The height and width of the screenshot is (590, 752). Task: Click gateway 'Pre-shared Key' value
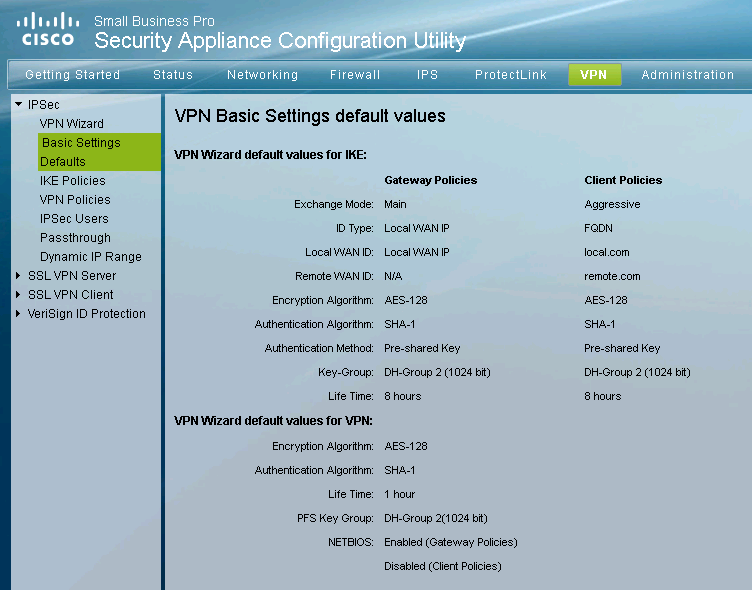pyautogui.click(x=422, y=348)
